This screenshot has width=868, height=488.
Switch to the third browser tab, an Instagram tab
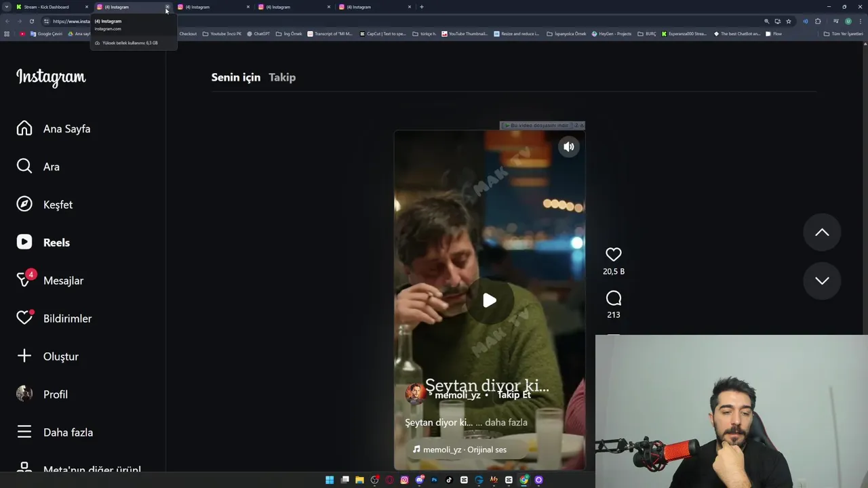click(214, 7)
